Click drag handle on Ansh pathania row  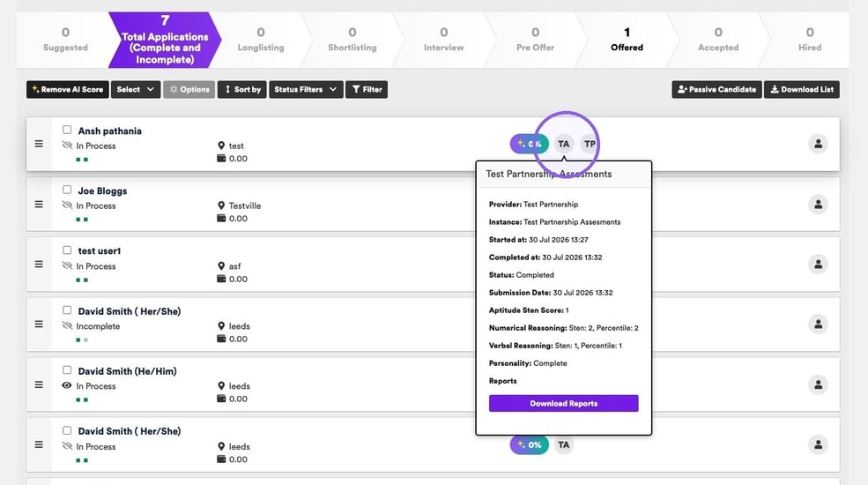pyautogui.click(x=39, y=144)
